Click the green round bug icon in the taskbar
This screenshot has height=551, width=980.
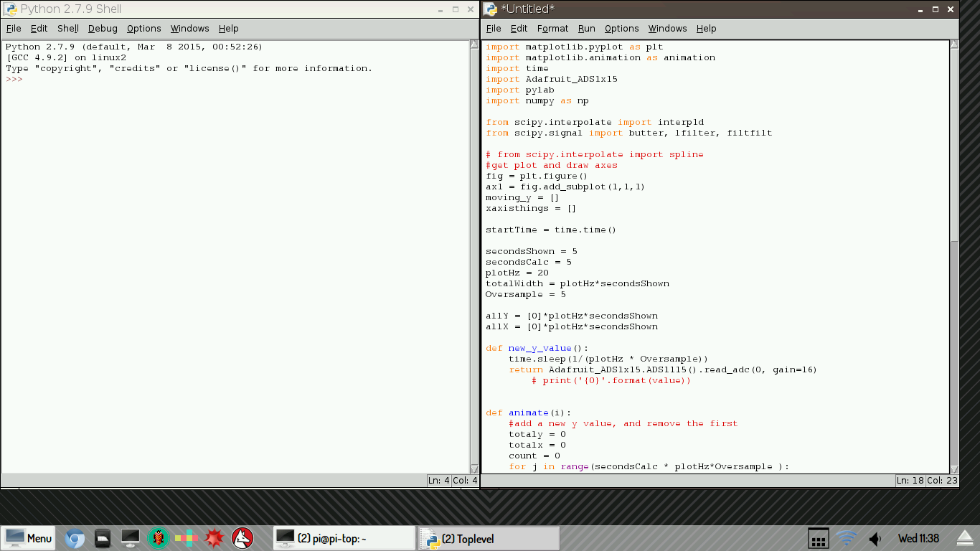pos(158,538)
